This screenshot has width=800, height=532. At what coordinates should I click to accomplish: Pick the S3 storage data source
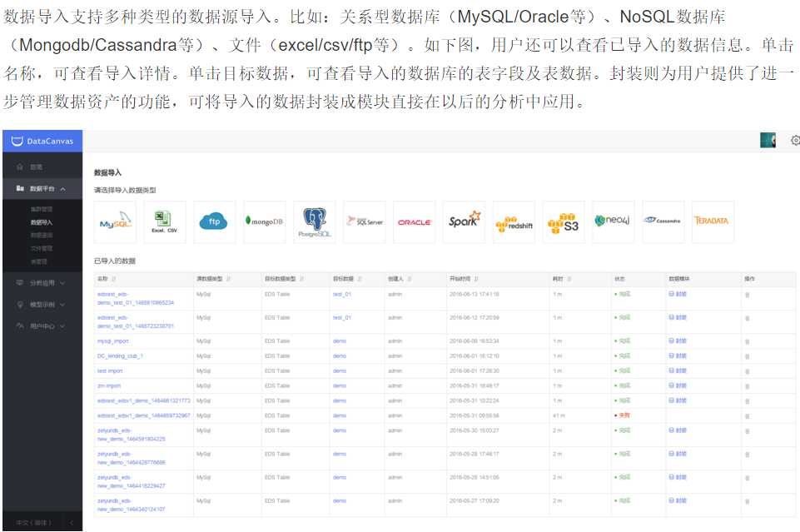[564, 222]
